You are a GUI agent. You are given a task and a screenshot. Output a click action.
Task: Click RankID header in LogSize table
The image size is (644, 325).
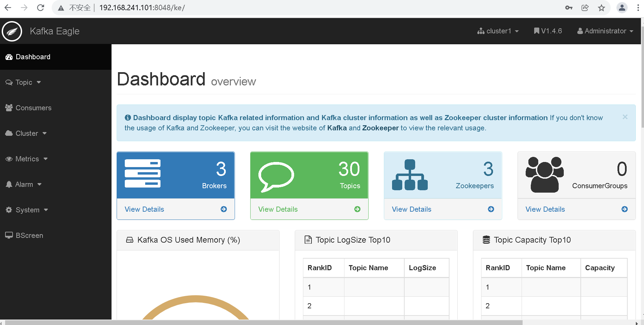tap(324, 268)
